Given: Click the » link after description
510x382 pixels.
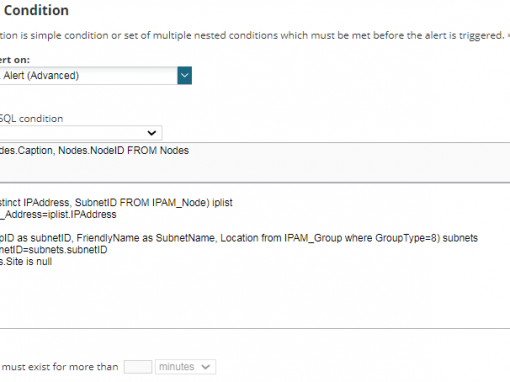Looking at the screenshot, I should click(x=508, y=35).
